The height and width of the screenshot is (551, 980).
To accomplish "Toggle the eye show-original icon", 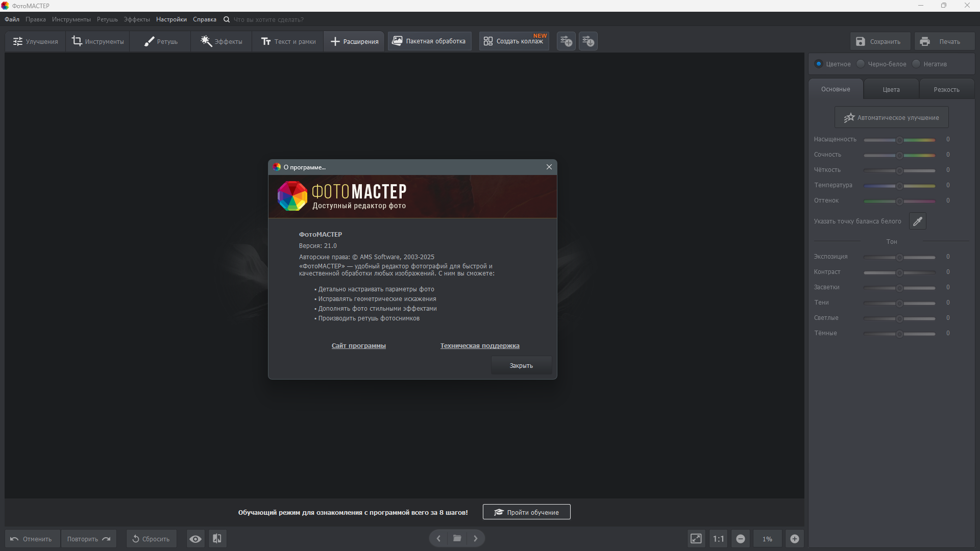I will 195,539.
